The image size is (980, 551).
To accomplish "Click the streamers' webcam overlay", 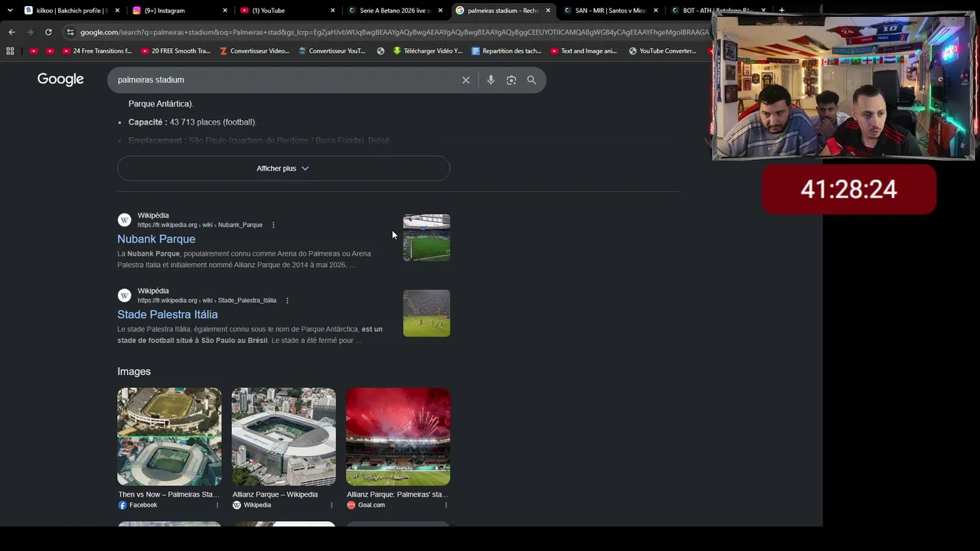I will click(x=844, y=86).
